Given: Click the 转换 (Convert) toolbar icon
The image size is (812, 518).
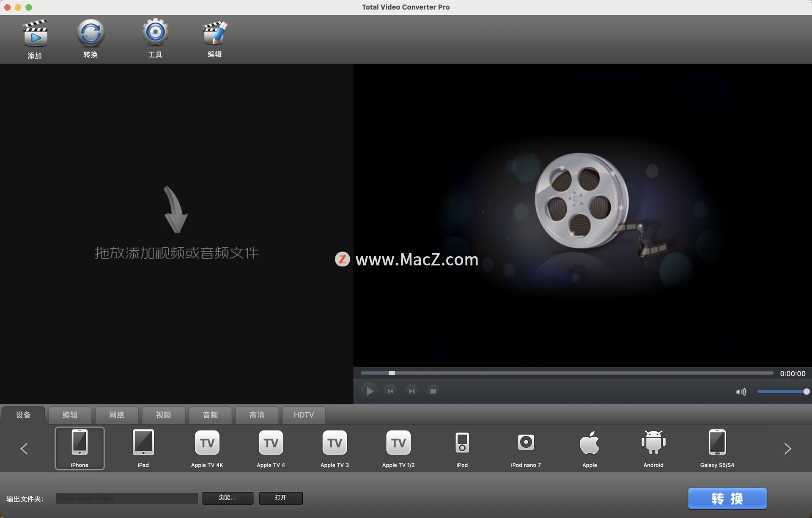Looking at the screenshot, I should click(x=91, y=33).
